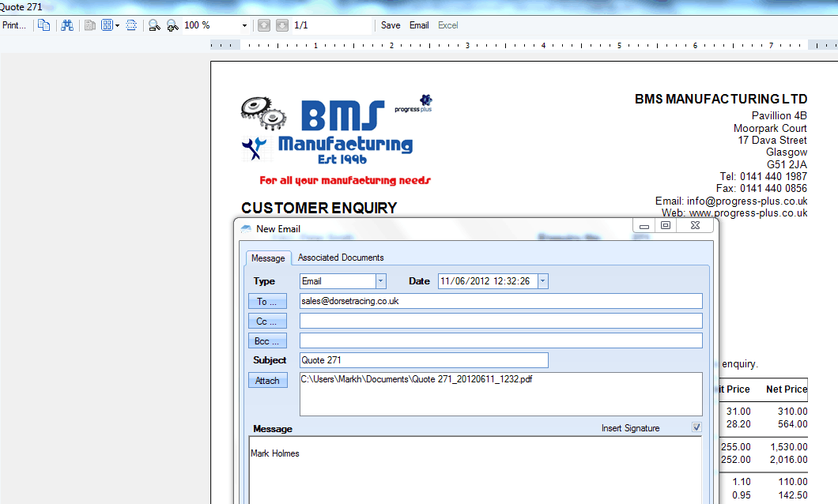Open the Type Email dropdown

tap(380, 281)
